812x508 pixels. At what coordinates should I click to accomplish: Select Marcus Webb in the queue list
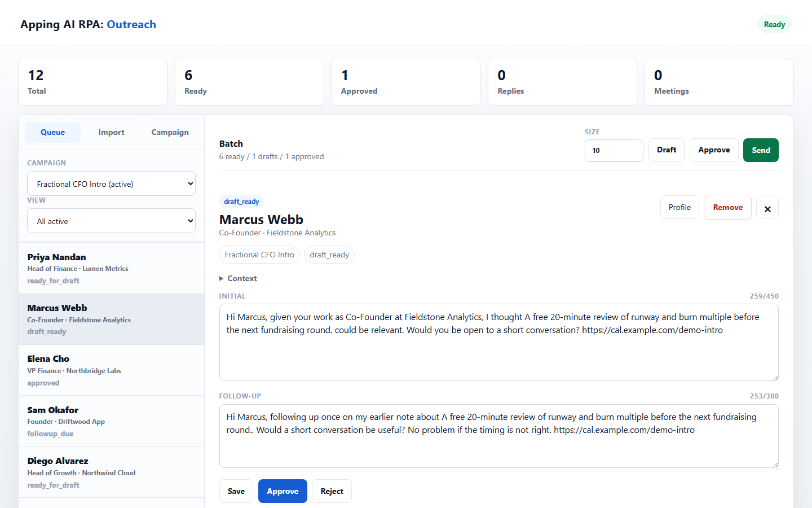pos(111,319)
